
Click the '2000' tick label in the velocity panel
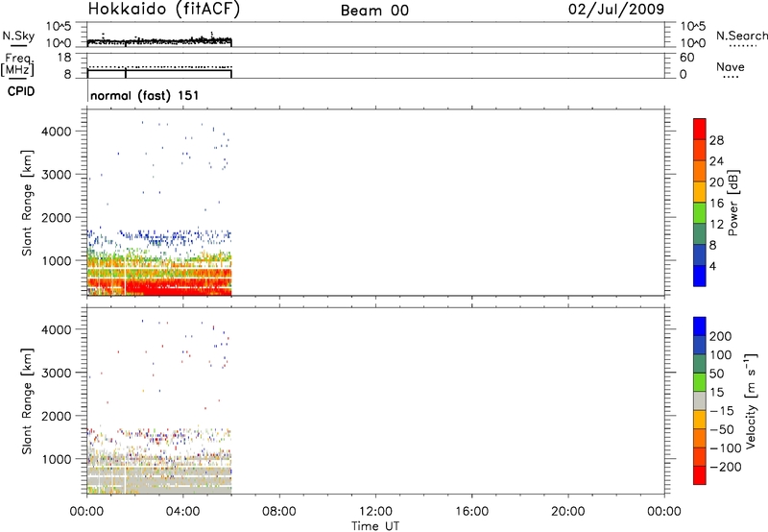pos(59,417)
